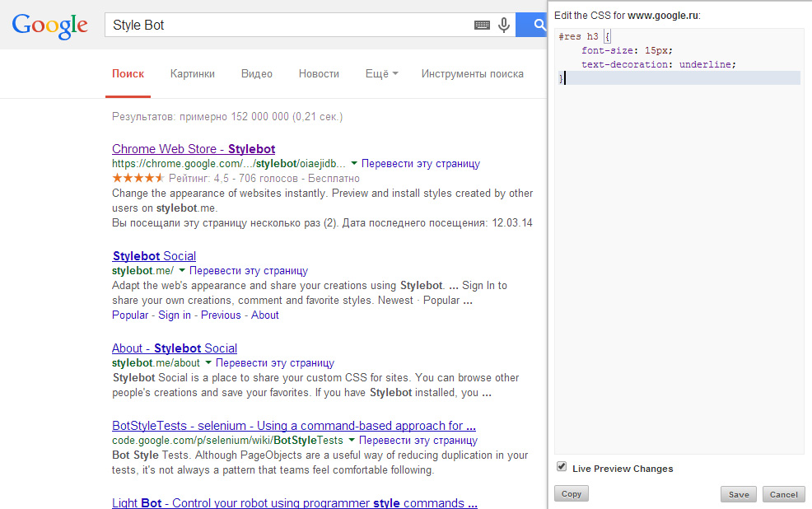Click Перевести эту страницу for code.google.com
Image resolution: width=812 pixels, height=509 pixels.
pyautogui.click(x=418, y=440)
